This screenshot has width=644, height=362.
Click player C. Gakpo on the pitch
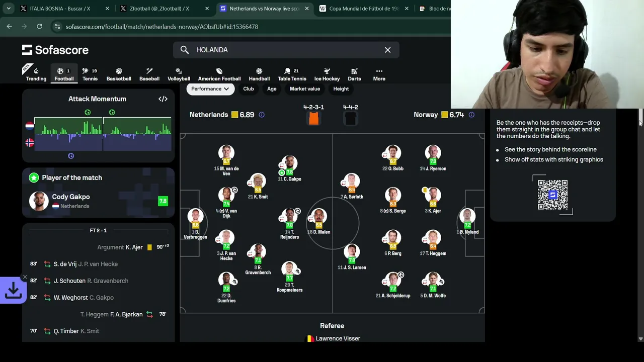pyautogui.click(x=289, y=168)
